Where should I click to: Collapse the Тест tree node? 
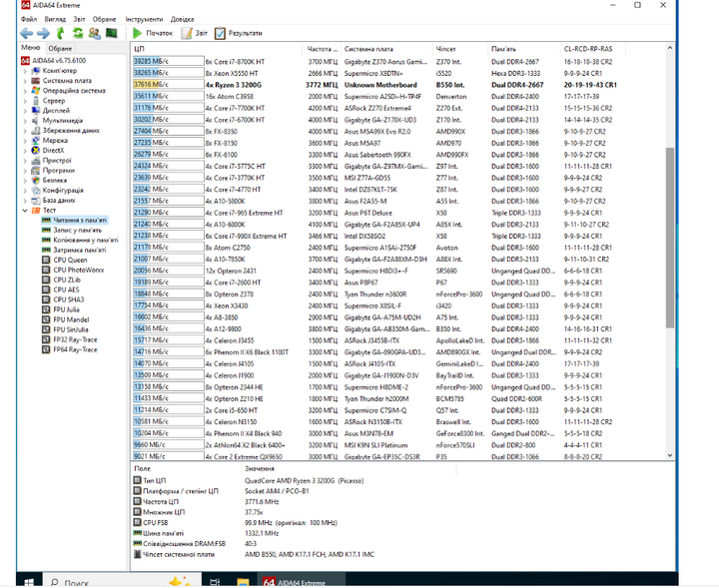point(25,211)
